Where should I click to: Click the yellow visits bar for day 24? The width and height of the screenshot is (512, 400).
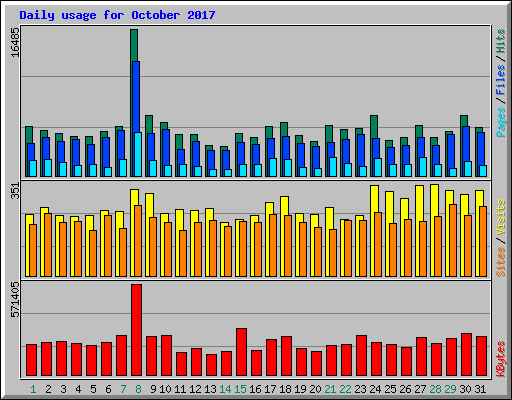[x=374, y=199]
